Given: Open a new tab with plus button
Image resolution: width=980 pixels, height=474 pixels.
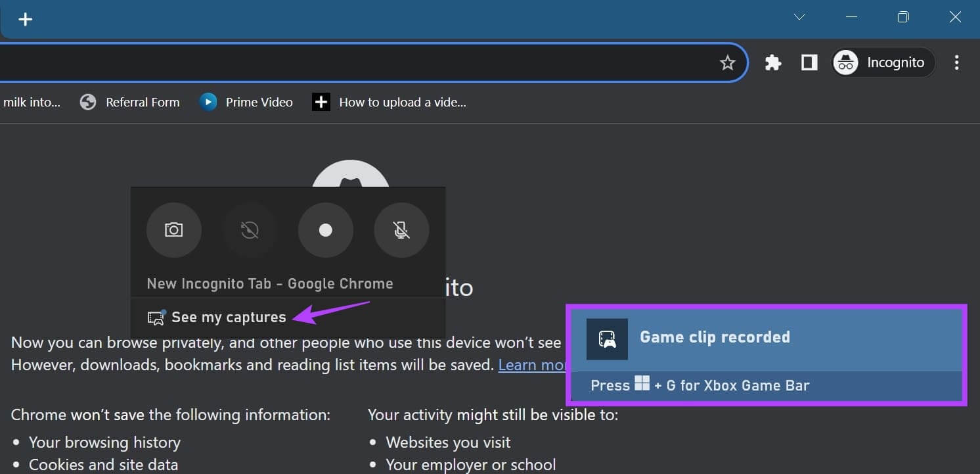Looking at the screenshot, I should point(26,19).
